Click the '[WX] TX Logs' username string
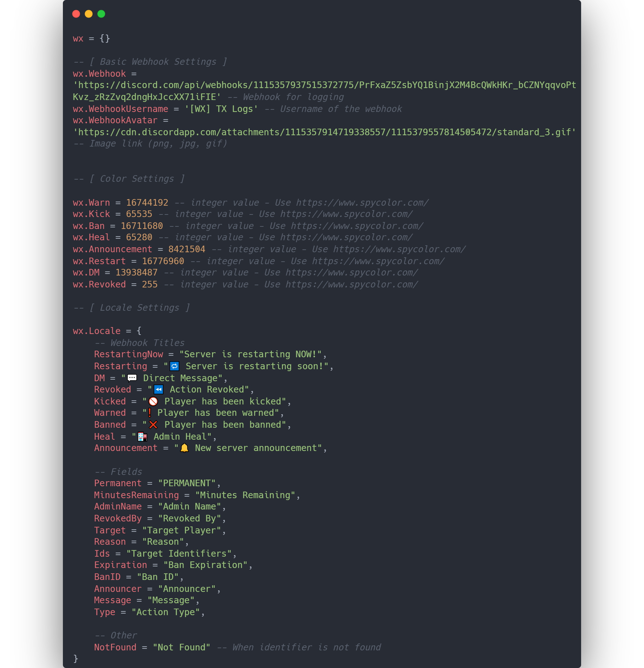This screenshot has height=668, width=644. click(x=221, y=109)
